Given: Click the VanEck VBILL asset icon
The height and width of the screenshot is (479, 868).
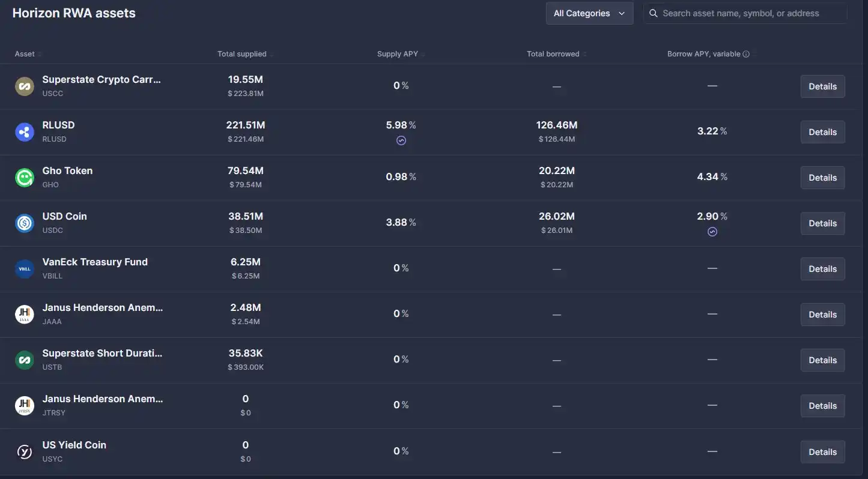Looking at the screenshot, I should pos(23,268).
